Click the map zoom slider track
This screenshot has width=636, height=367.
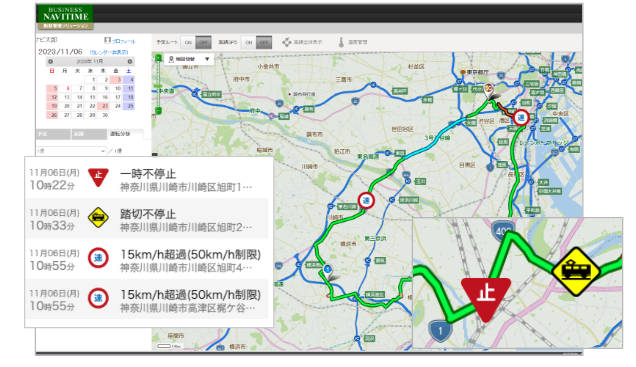pyautogui.click(x=158, y=84)
